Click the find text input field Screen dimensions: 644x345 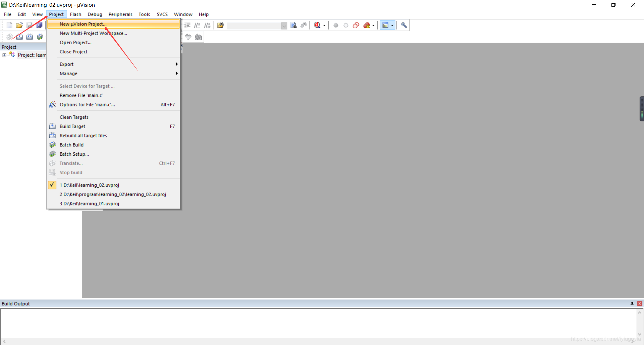click(254, 26)
